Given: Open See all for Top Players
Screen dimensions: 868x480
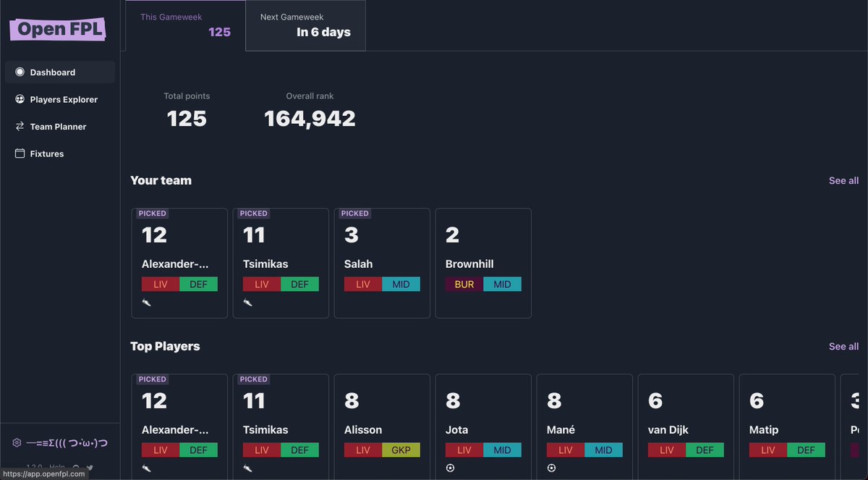Looking at the screenshot, I should click(x=843, y=346).
